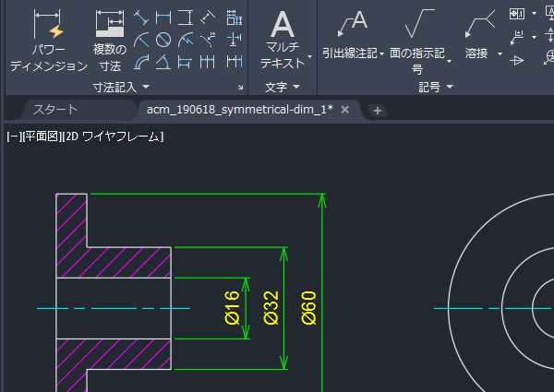The height and width of the screenshot is (392, 554).
Task: Select the diameter dimension icon
Action: [163, 40]
